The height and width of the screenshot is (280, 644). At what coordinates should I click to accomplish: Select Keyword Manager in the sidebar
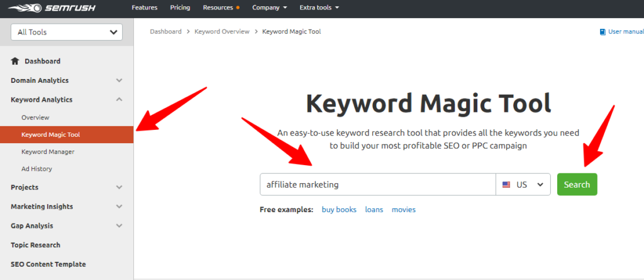click(48, 152)
